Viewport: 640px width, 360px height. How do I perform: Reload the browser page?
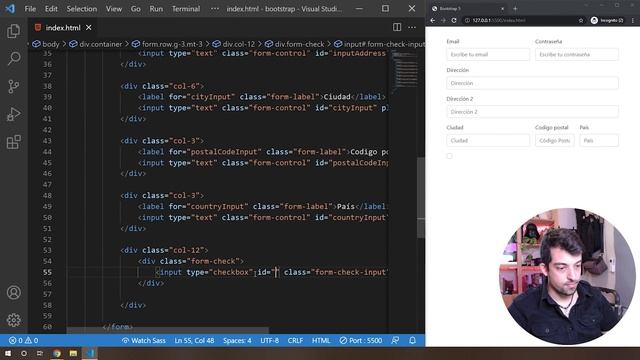[454, 20]
